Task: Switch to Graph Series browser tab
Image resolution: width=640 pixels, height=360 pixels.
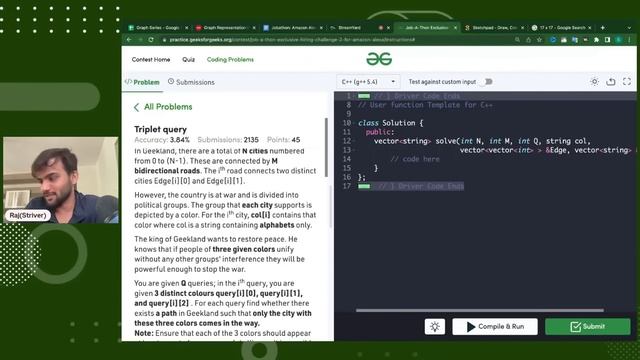Action: pos(158,28)
